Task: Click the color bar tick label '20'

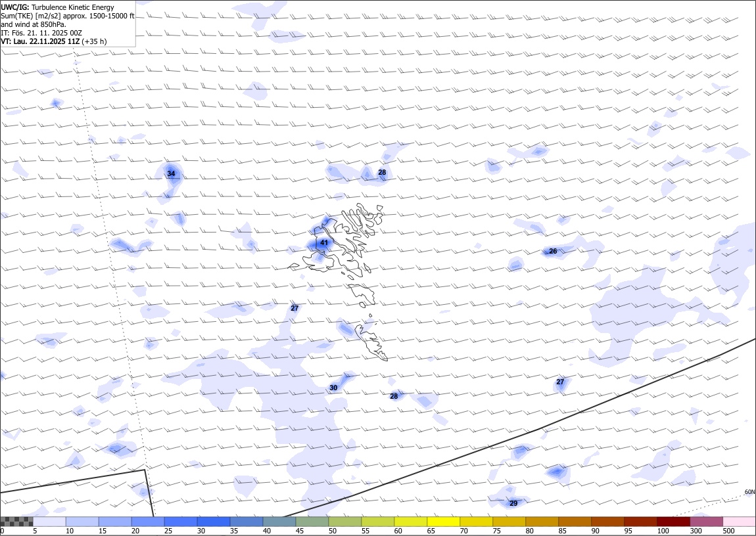Action: click(x=135, y=531)
